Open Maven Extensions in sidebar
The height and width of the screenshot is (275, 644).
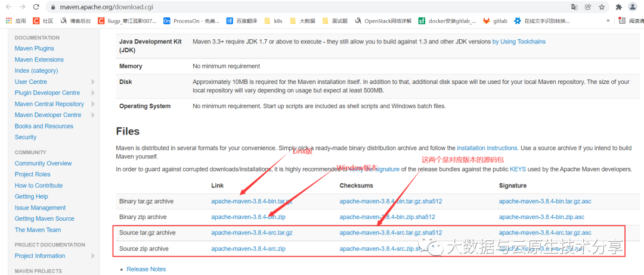(39, 60)
